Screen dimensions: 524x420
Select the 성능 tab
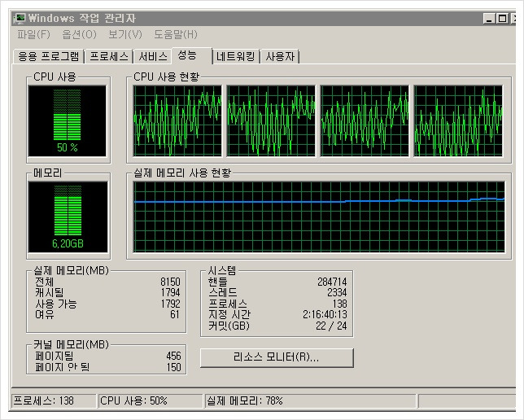click(x=192, y=55)
